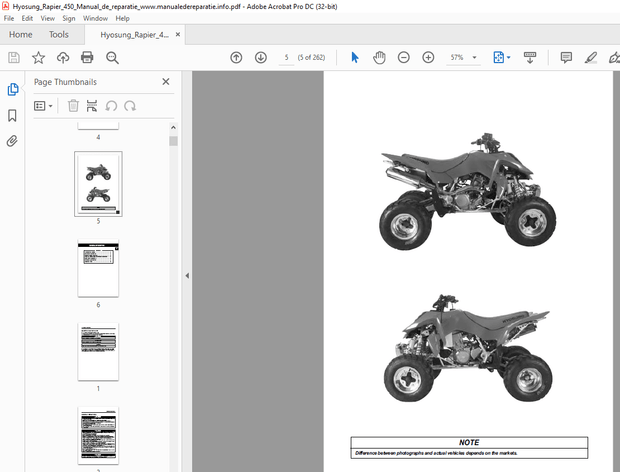Select page 5 thumbnail with ATVs
Image resolution: width=620 pixels, height=472 pixels.
[x=98, y=184]
